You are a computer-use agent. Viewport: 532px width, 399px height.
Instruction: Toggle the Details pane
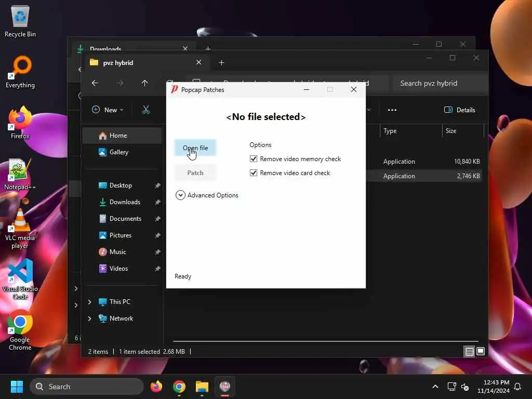(460, 110)
